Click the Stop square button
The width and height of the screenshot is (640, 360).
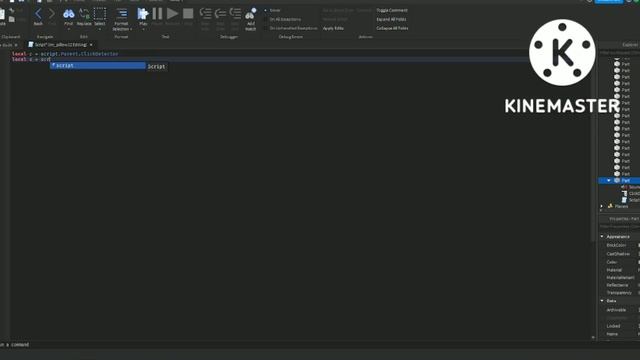[188, 14]
